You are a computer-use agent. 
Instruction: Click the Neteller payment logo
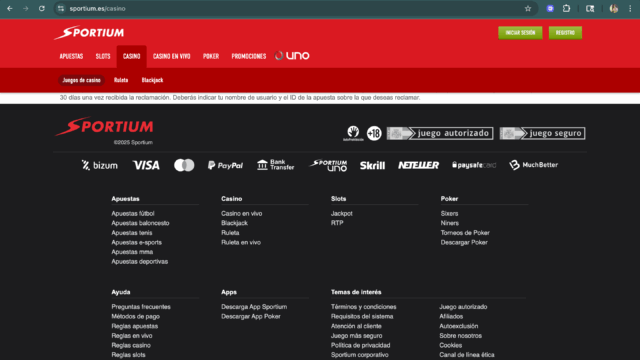tap(418, 165)
